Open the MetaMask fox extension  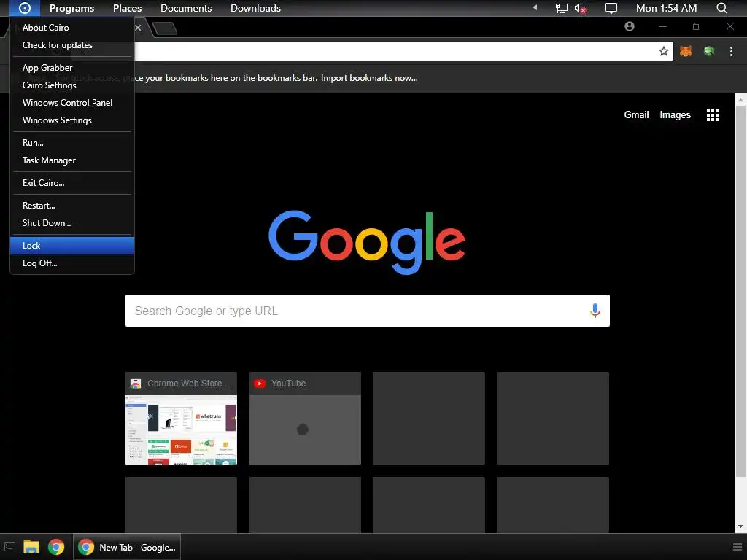click(686, 51)
